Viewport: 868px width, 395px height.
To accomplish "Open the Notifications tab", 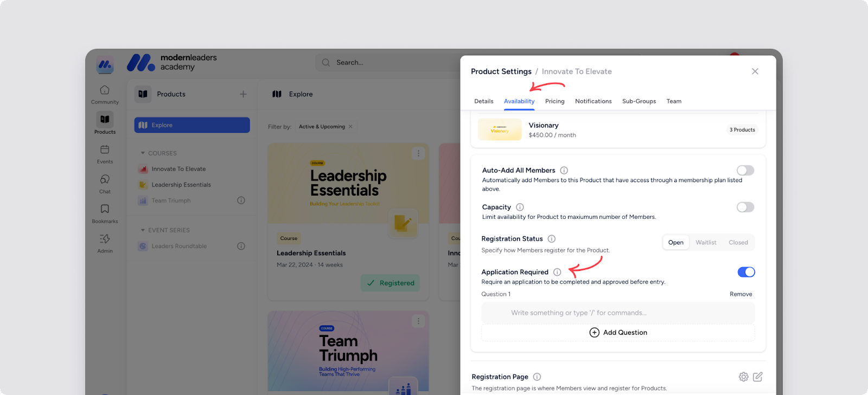I will (x=593, y=101).
